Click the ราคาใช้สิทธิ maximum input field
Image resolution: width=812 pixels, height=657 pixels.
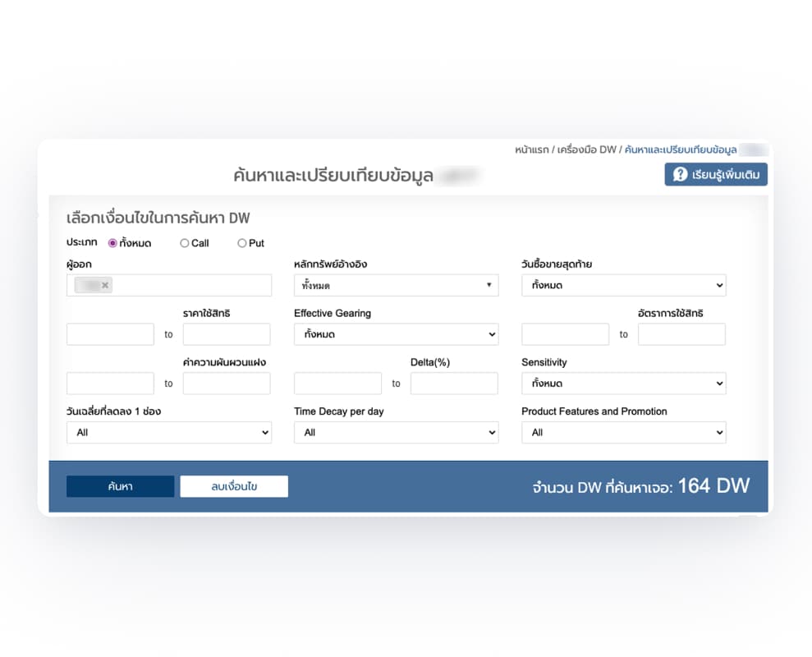(227, 334)
